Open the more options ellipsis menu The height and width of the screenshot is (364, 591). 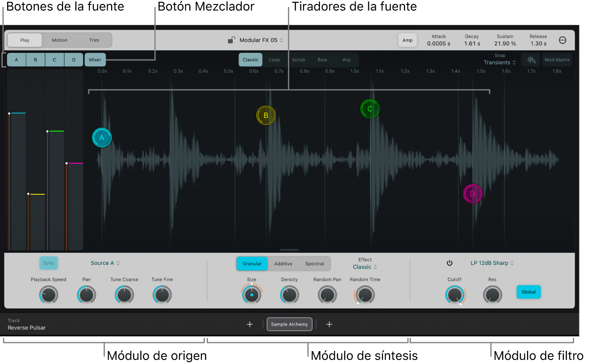click(563, 40)
